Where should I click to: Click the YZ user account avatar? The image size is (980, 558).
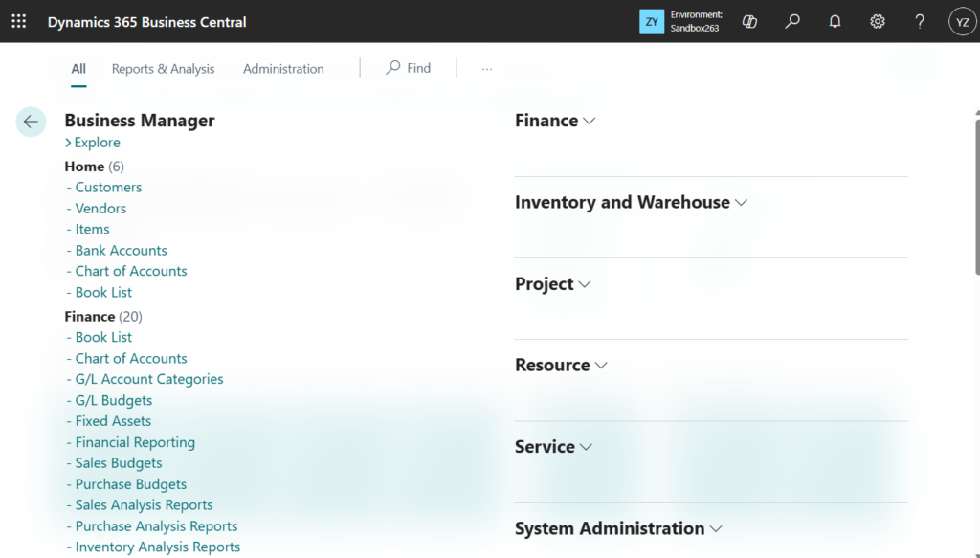962,21
